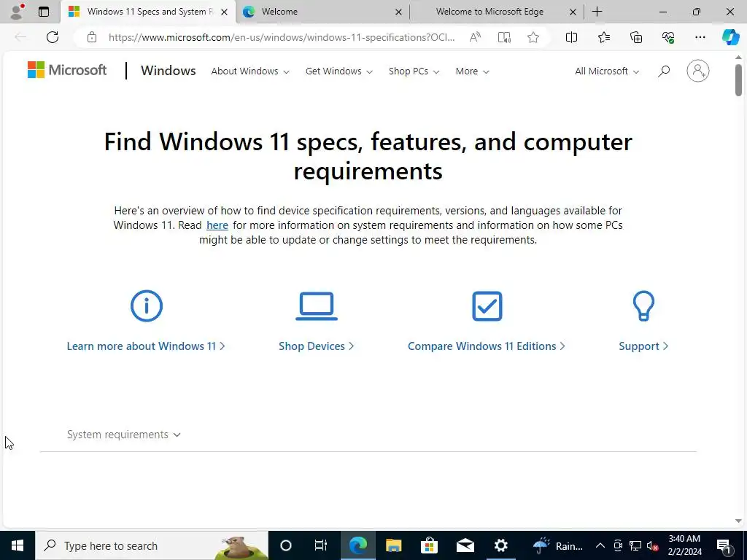Click the Microsoft logo
The height and width of the screenshot is (560, 747).
point(67,70)
